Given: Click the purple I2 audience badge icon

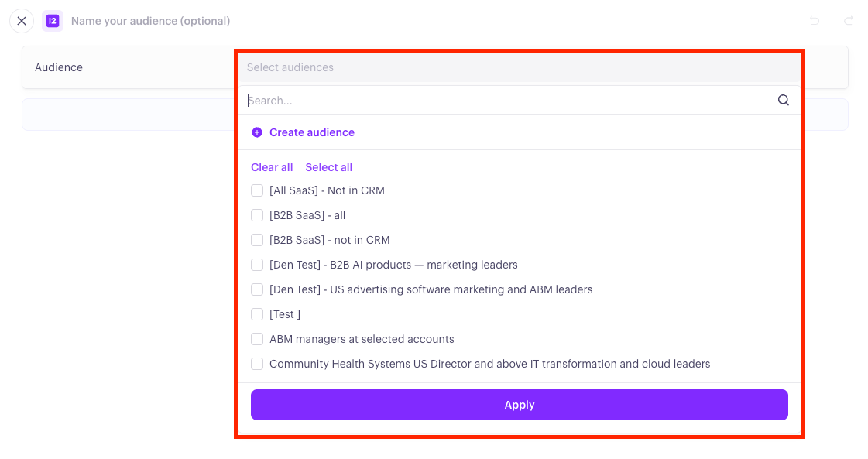Looking at the screenshot, I should tap(53, 21).
